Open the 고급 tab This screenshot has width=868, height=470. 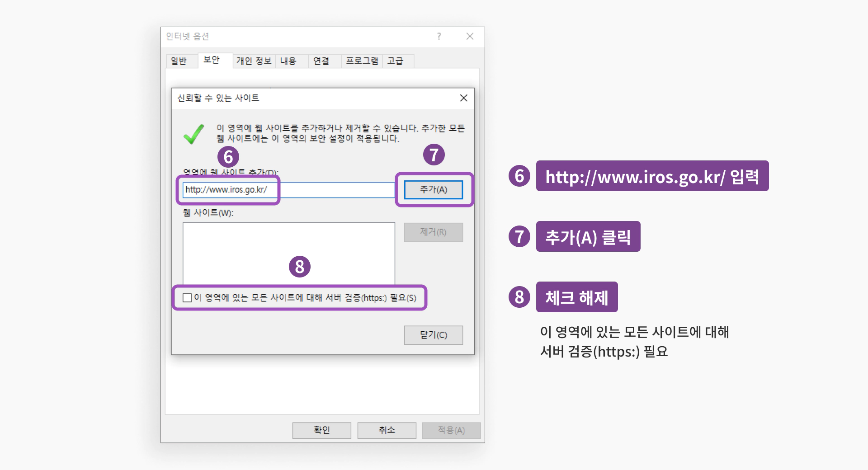pyautogui.click(x=397, y=61)
